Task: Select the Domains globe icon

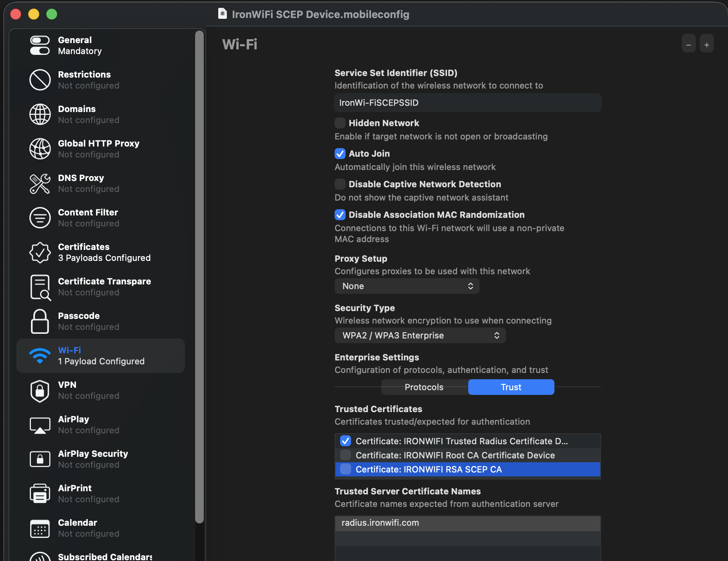Action: click(x=40, y=114)
